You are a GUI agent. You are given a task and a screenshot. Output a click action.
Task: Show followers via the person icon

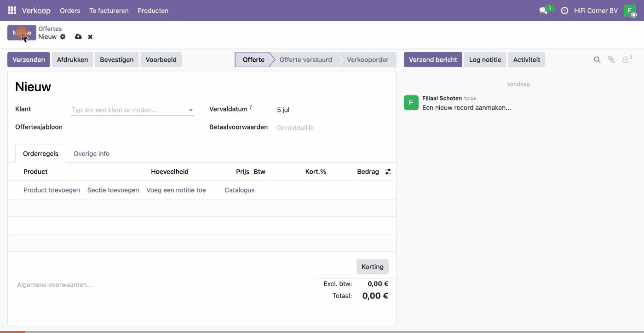tap(626, 59)
